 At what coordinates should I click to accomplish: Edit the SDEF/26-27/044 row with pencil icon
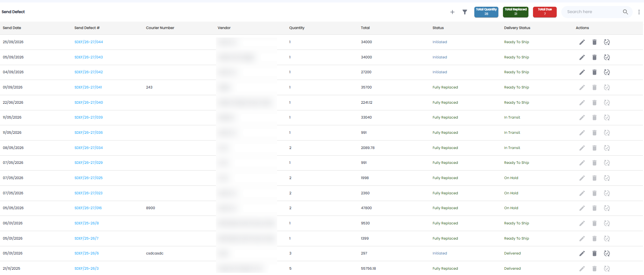pyautogui.click(x=582, y=42)
